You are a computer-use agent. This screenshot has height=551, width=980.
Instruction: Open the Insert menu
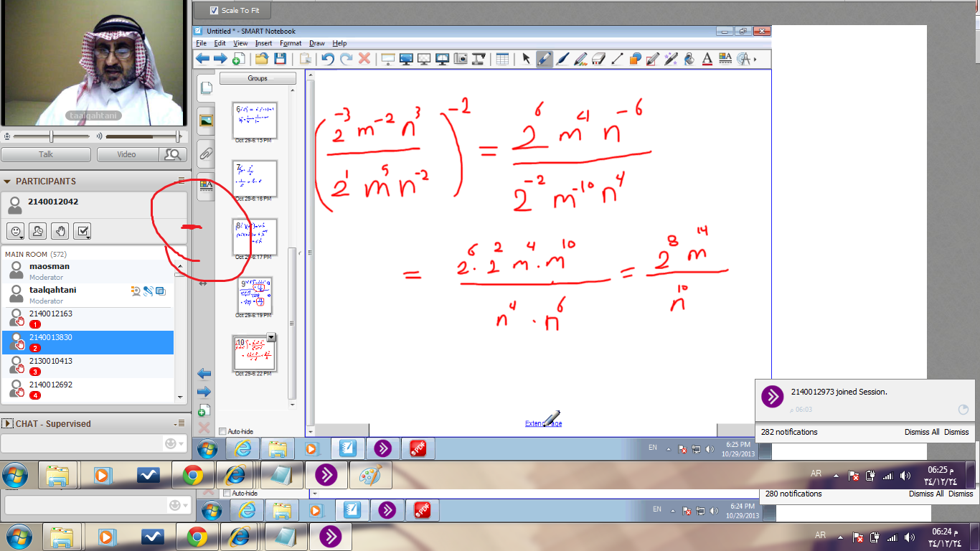pos(263,43)
